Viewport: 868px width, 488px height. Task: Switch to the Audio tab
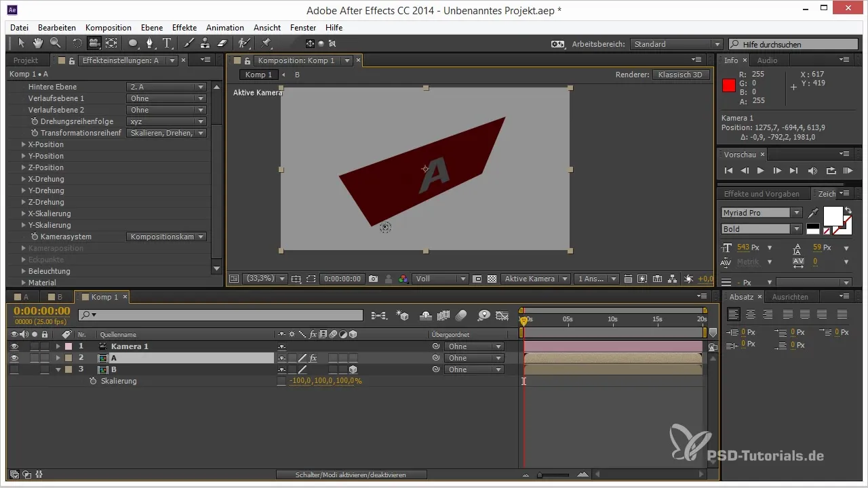(767, 60)
